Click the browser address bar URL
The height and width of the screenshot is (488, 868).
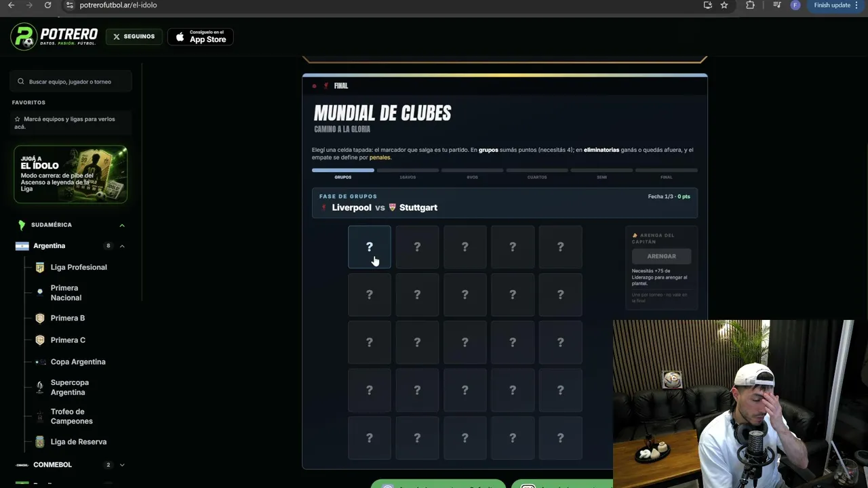118,5
